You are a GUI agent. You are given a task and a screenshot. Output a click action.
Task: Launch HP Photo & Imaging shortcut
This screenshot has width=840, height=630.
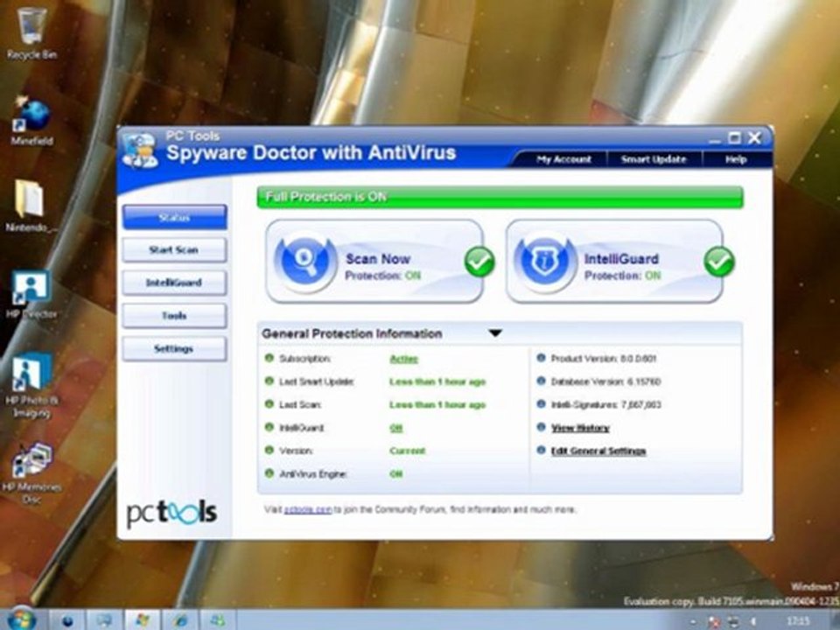pos(31,385)
